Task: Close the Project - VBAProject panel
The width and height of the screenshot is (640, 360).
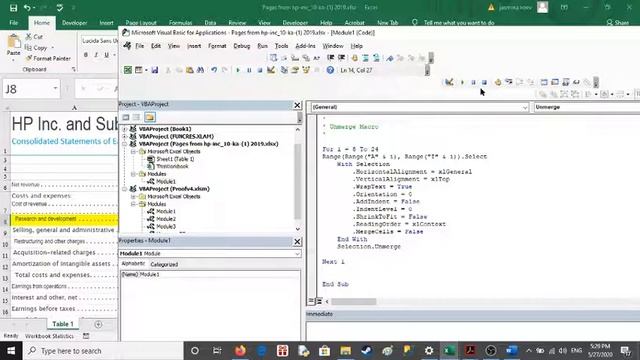Action: 297,105
